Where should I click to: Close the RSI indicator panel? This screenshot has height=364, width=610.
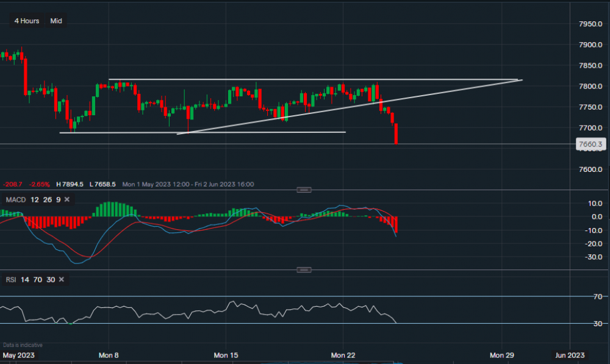point(61,280)
